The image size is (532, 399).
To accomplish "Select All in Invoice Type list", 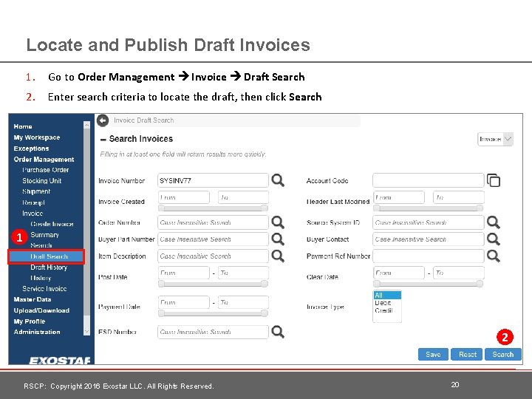I will pos(387,295).
